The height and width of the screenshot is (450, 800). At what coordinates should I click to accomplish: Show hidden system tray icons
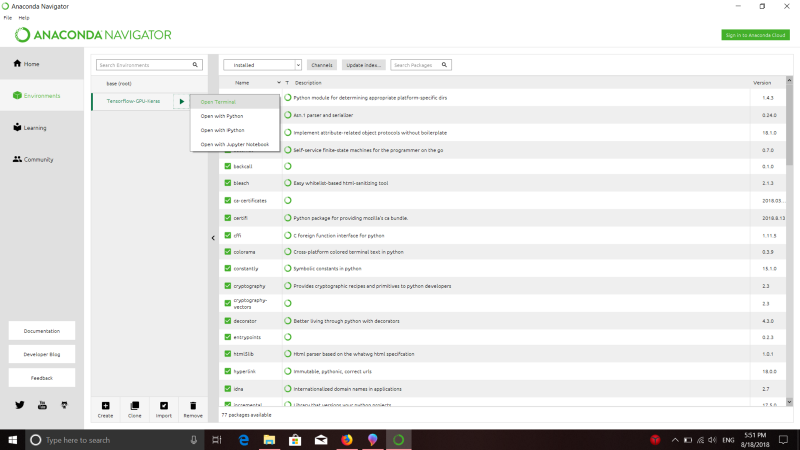(x=675, y=440)
